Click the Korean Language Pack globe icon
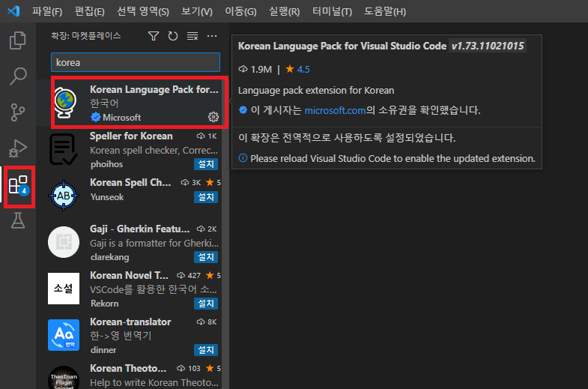Screen dimensions: 588x389 [65, 102]
